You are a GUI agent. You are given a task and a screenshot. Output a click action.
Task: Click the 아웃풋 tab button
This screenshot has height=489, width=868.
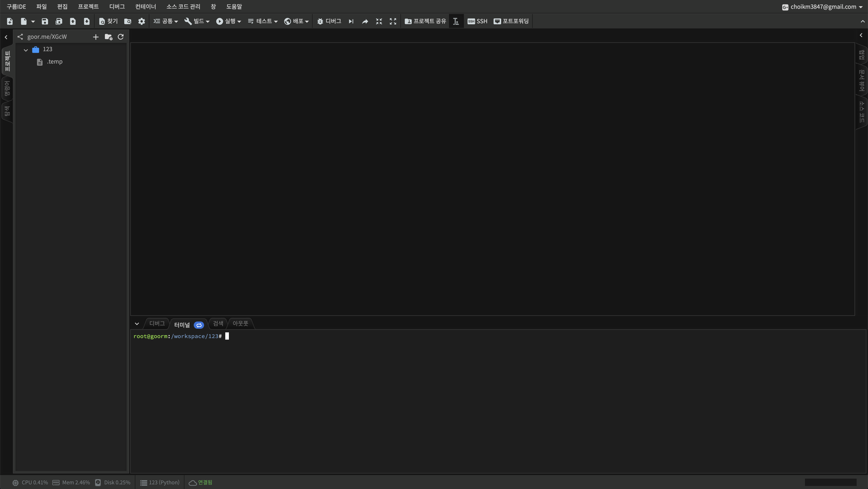click(x=240, y=323)
